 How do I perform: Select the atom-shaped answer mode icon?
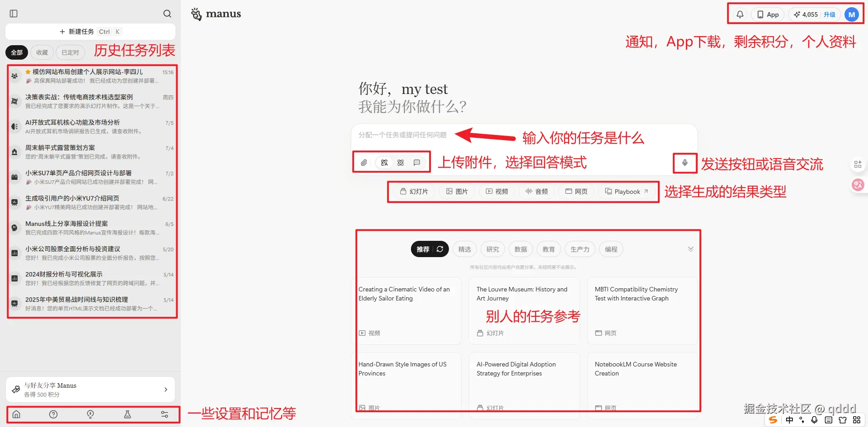[x=401, y=163]
